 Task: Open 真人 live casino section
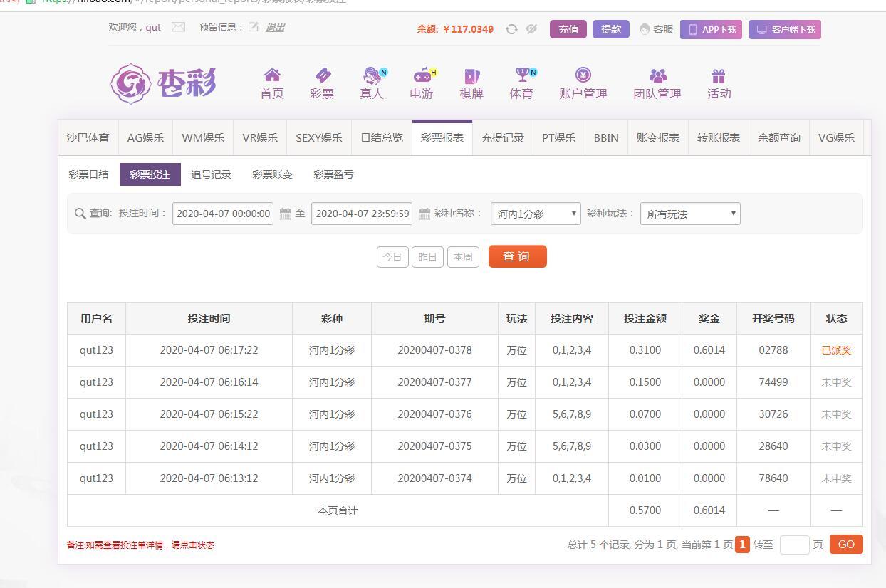(372, 83)
